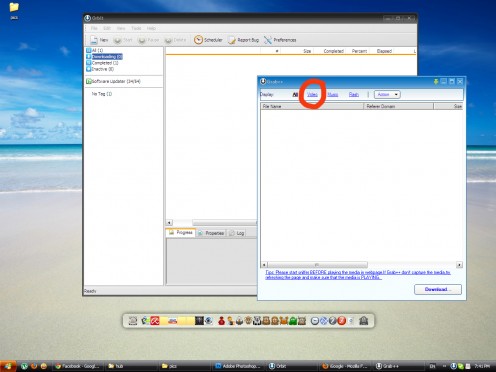Select Software Updater in the sidebar

113,81
